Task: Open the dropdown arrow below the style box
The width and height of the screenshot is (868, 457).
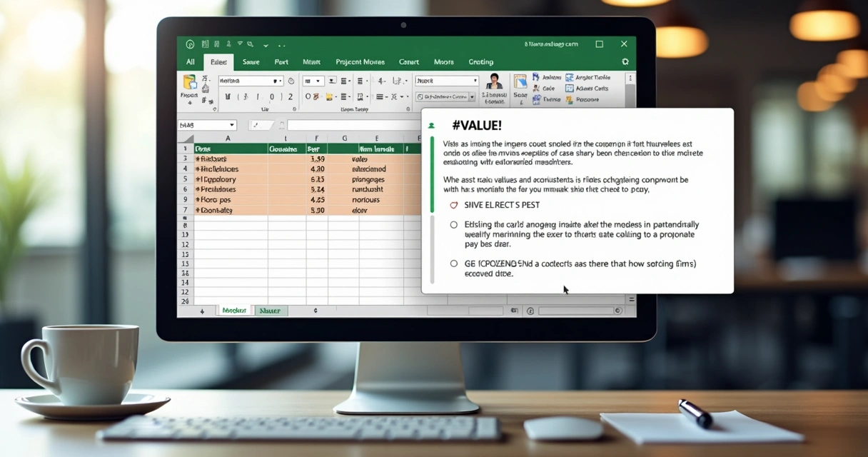Action: pos(472,96)
